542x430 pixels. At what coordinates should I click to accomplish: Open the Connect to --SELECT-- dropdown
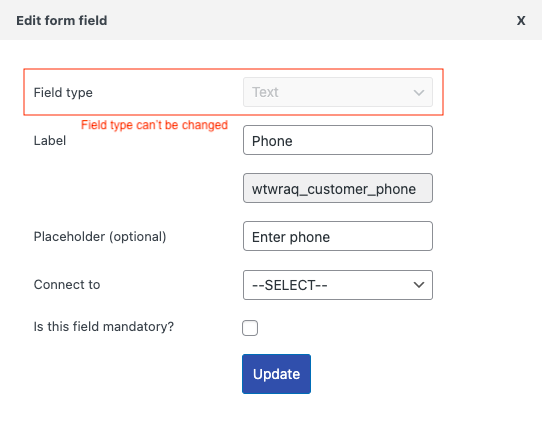(x=338, y=285)
